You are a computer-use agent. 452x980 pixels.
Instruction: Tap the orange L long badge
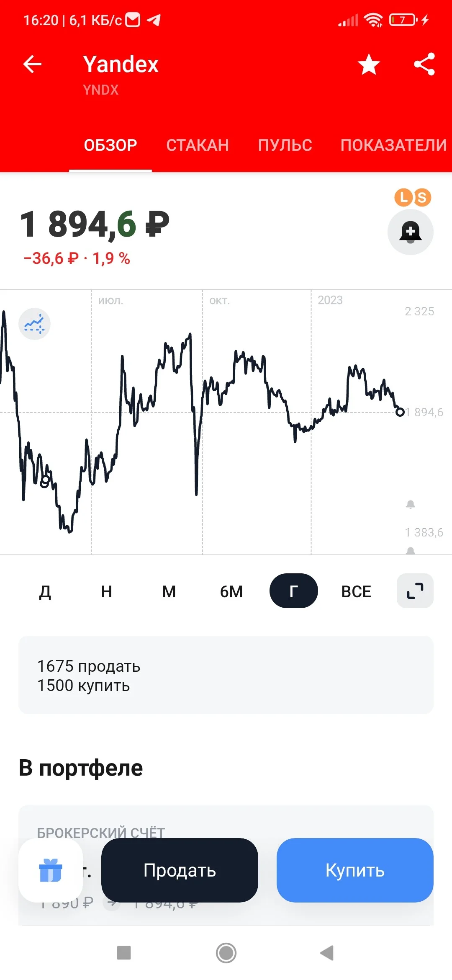tap(403, 197)
